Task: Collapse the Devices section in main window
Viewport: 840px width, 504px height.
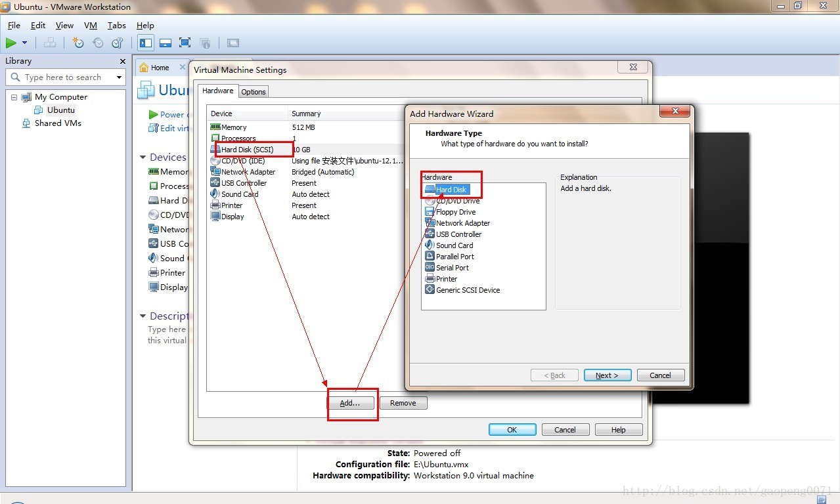Action: pyautogui.click(x=143, y=157)
